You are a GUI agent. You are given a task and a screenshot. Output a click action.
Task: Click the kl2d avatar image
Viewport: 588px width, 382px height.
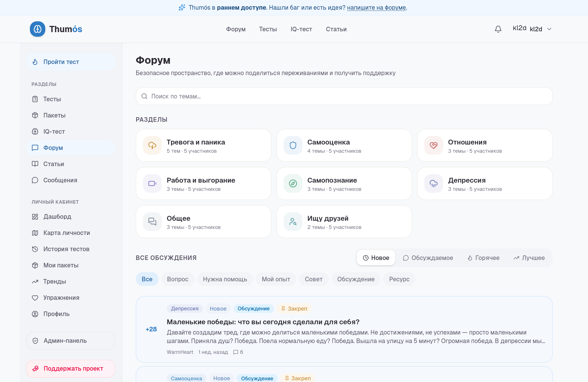519,28
